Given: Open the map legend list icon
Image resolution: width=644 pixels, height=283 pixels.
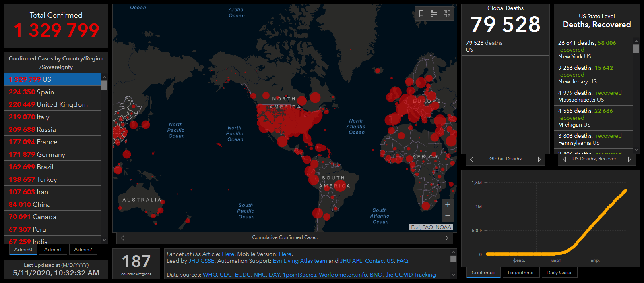Looking at the screenshot, I should [434, 14].
